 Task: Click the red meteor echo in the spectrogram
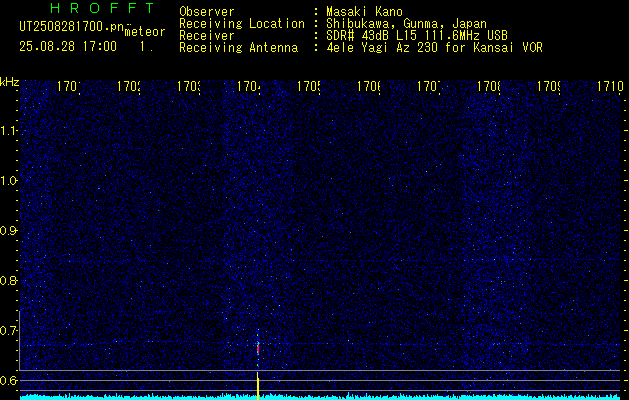coord(258,349)
